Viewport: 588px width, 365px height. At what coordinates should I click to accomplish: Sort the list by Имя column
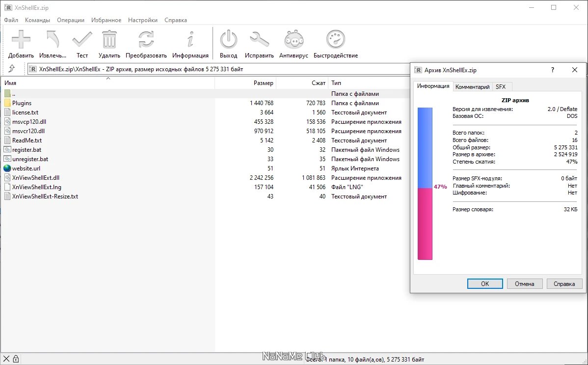[107, 83]
